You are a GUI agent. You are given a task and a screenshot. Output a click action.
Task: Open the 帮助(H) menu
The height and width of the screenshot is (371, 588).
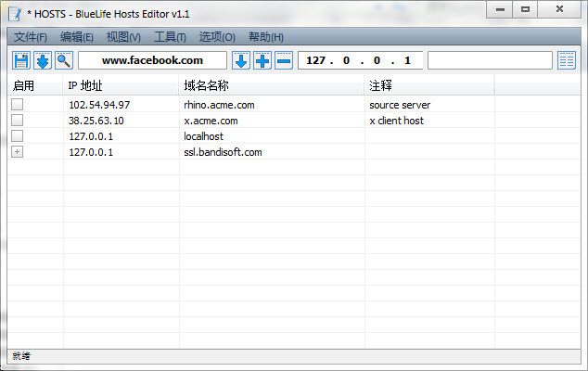[266, 37]
